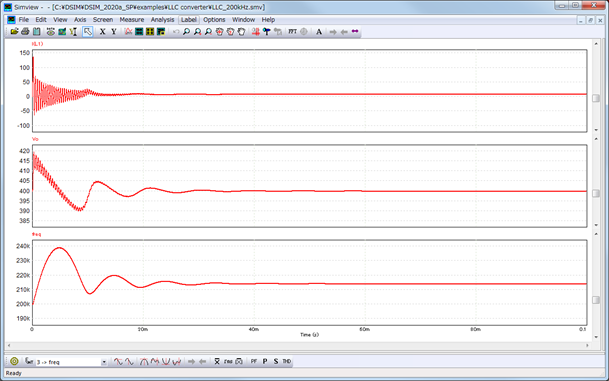Open the Measure menu
Screen dimensions: 609x381
(132, 19)
